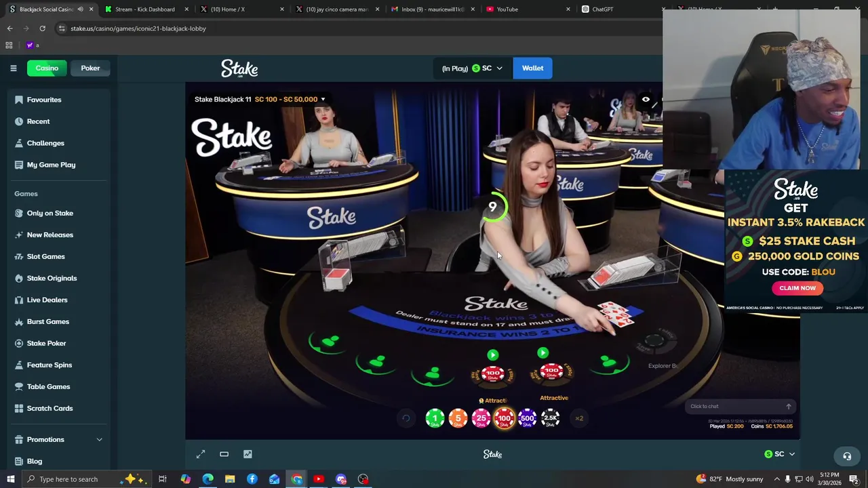Go back in browser history

[x=9, y=28]
